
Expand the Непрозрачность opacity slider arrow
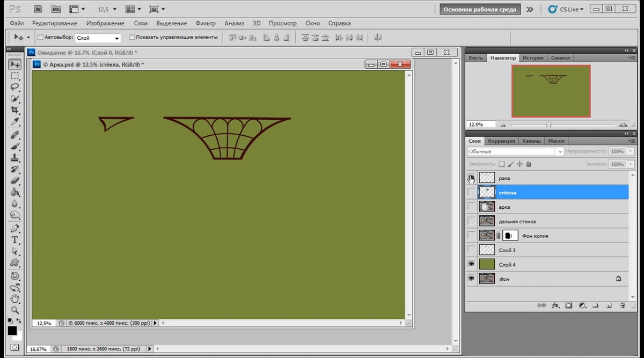coord(630,152)
